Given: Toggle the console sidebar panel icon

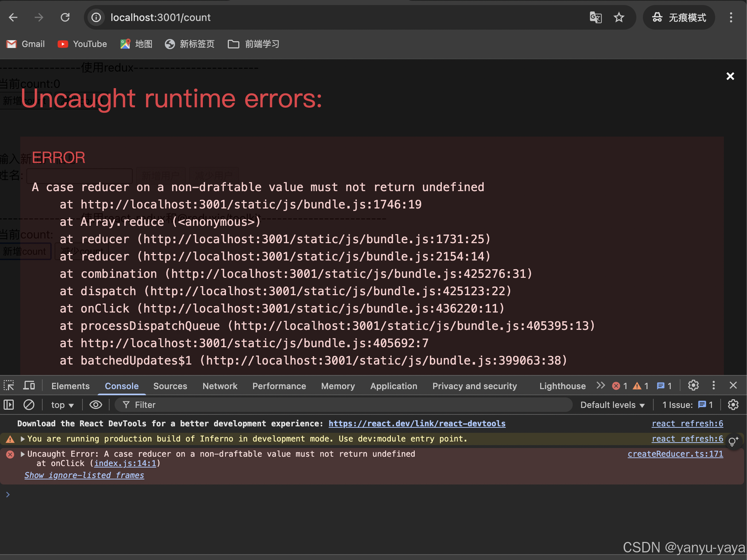Looking at the screenshot, I should pyautogui.click(x=9, y=405).
